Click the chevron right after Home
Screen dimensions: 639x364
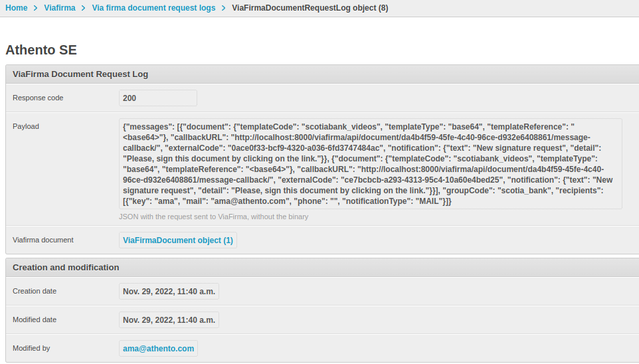pyautogui.click(x=36, y=8)
